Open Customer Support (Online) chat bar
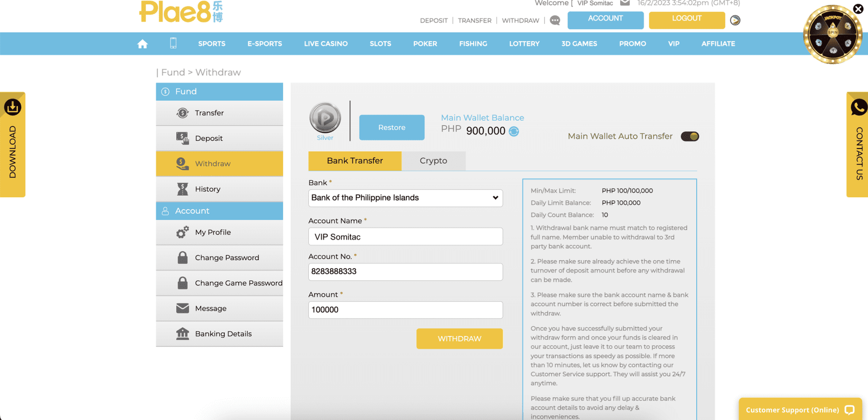This screenshot has height=420, width=868. [800, 410]
